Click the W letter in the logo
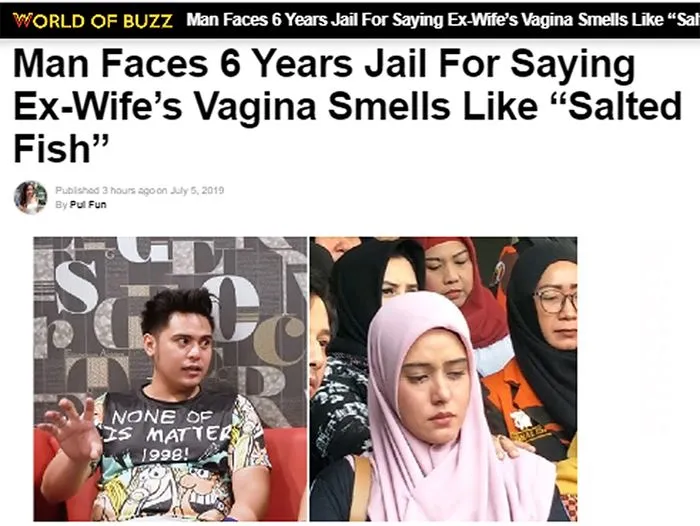 point(19,21)
